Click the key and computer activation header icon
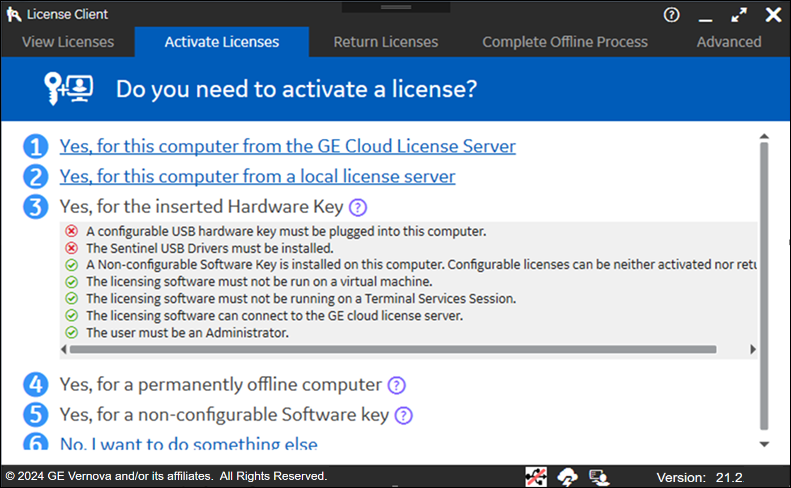 click(x=68, y=89)
